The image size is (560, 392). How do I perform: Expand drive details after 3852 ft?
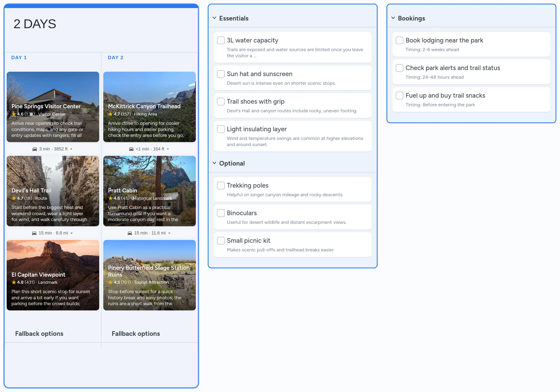[71, 149]
